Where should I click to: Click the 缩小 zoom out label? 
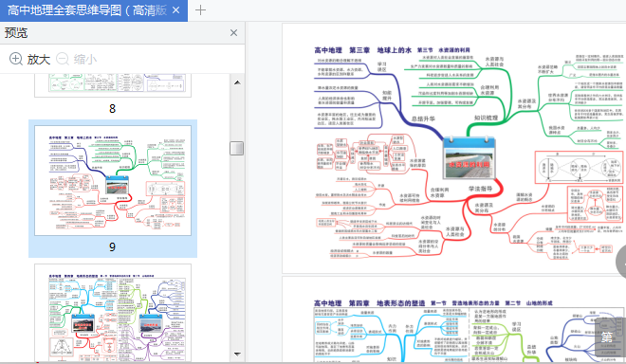pyautogui.click(x=85, y=60)
